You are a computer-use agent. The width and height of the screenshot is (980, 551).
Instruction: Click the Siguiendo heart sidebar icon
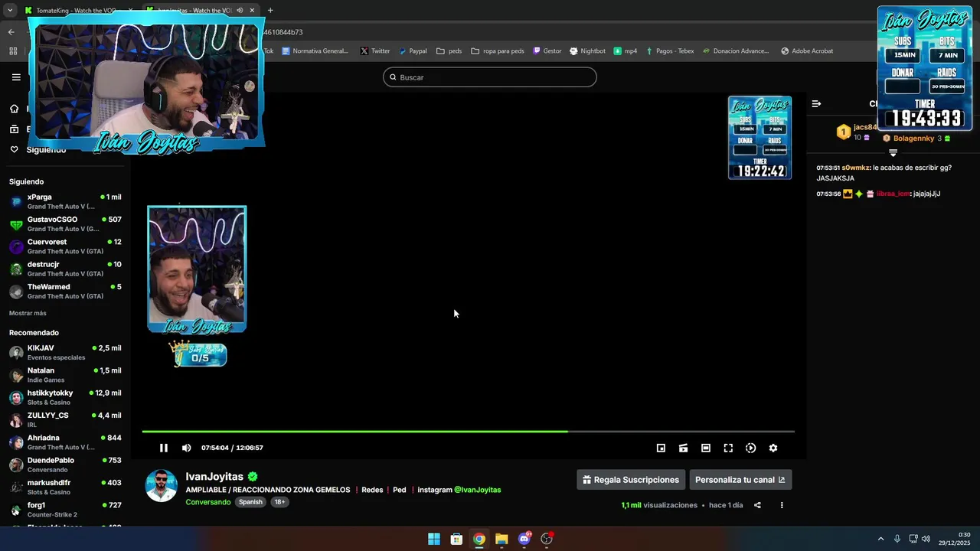point(14,149)
